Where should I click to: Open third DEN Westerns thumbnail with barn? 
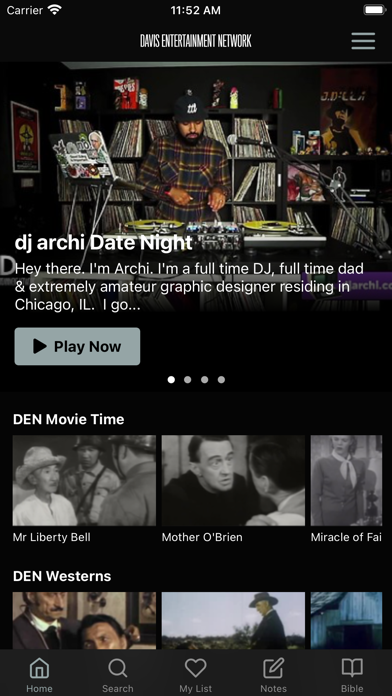tap(346, 621)
